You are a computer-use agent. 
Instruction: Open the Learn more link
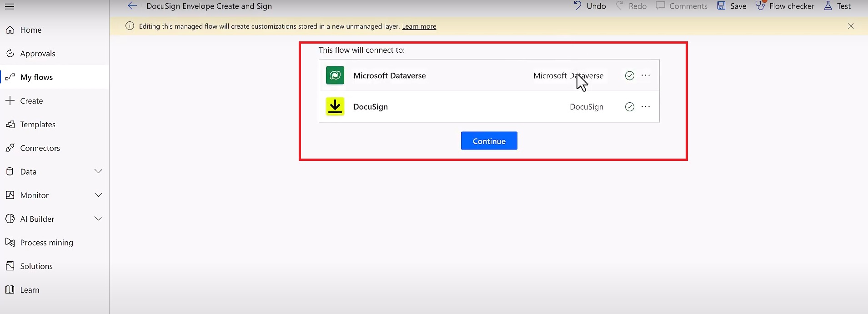tap(419, 26)
